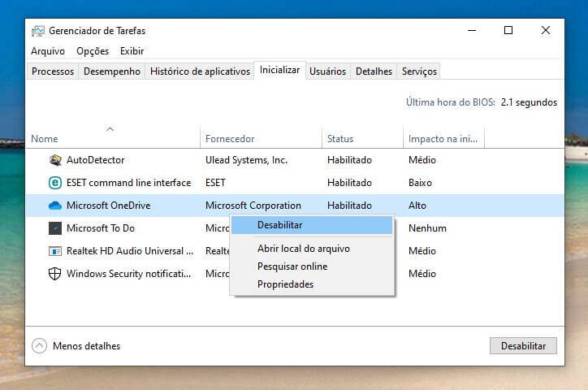The height and width of the screenshot is (390, 588).
Task: Click the Microsoft To Do icon
Action: (55, 228)
